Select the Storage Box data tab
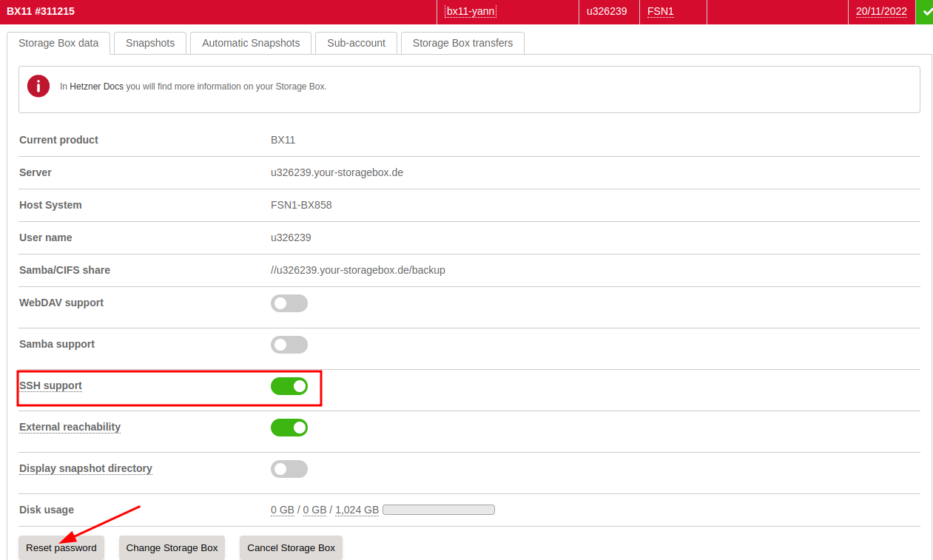 pyautogui.click(x=58, y=43)
